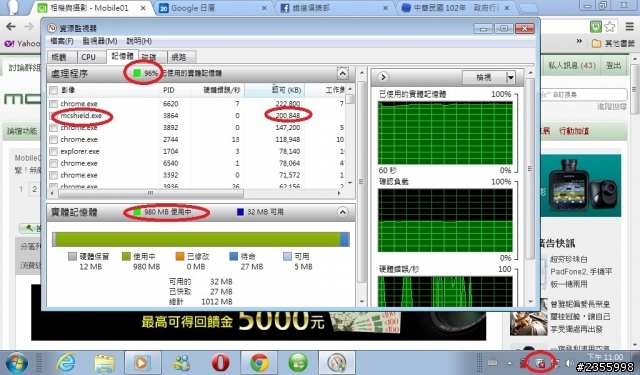Click Chrome's forward arrow

(29, 27)
